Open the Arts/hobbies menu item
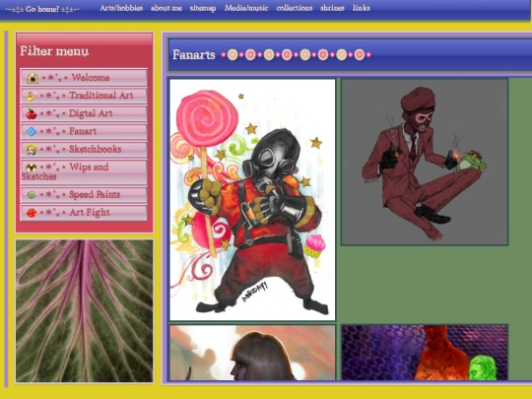The width and height of the screenshot is (532, 399). (x=121, y=8)
